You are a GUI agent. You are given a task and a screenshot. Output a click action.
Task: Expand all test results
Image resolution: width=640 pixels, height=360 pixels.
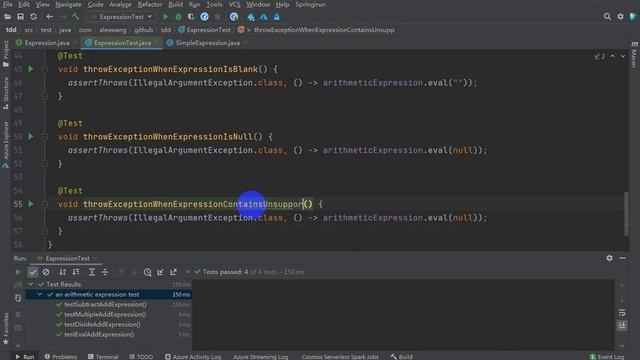[92, 272]
